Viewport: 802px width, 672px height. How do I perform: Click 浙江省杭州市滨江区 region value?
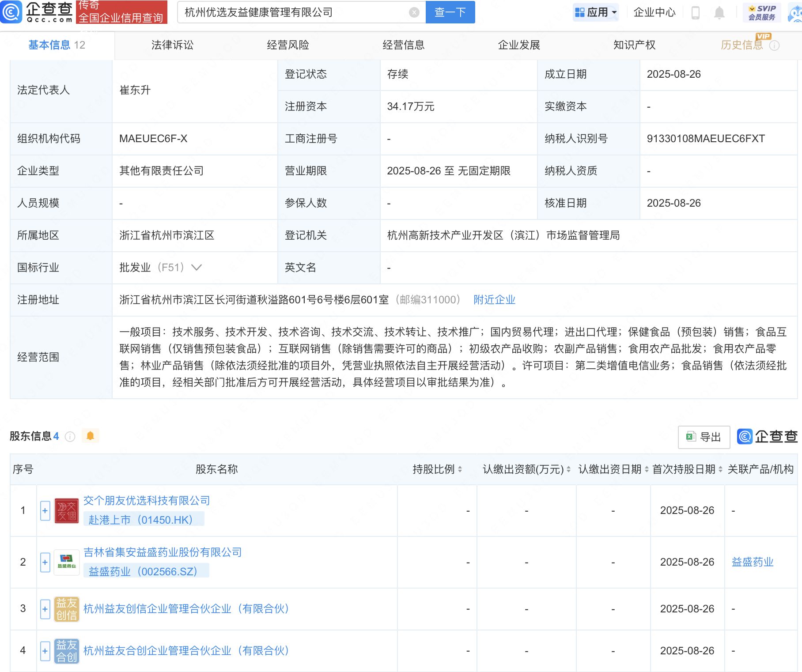pyautogui.click(x=167, y=235)
